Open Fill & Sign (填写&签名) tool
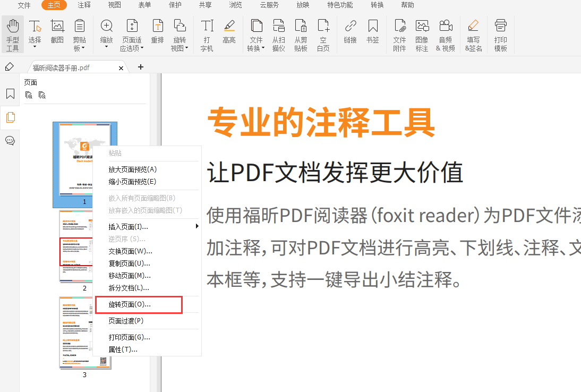This screenshot has width=581, height=392. click(474, 35)
